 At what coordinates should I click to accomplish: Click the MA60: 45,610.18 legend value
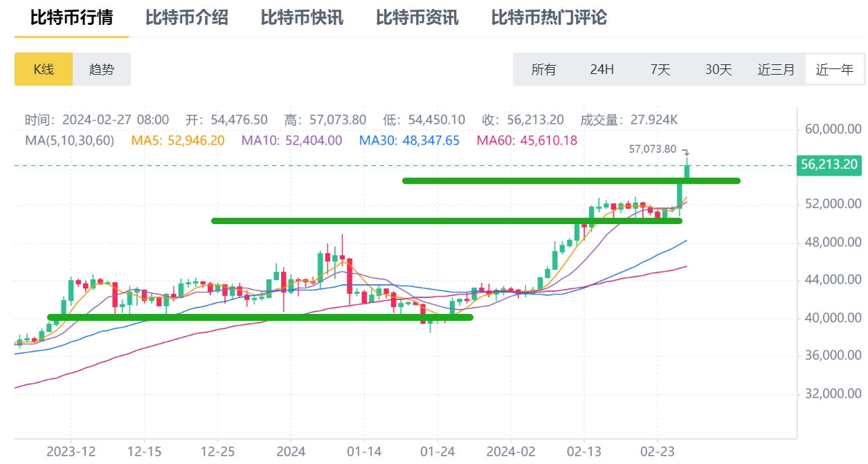(x=527, y=140)
